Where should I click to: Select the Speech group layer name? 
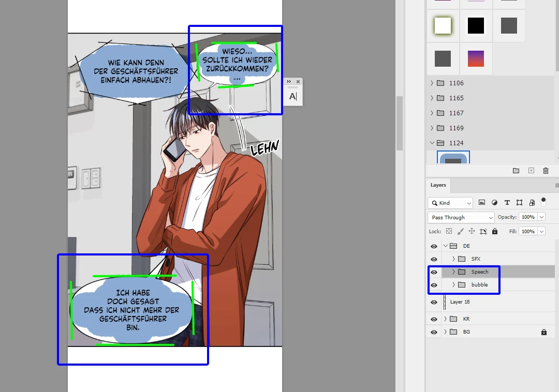(x=480, y=272)
